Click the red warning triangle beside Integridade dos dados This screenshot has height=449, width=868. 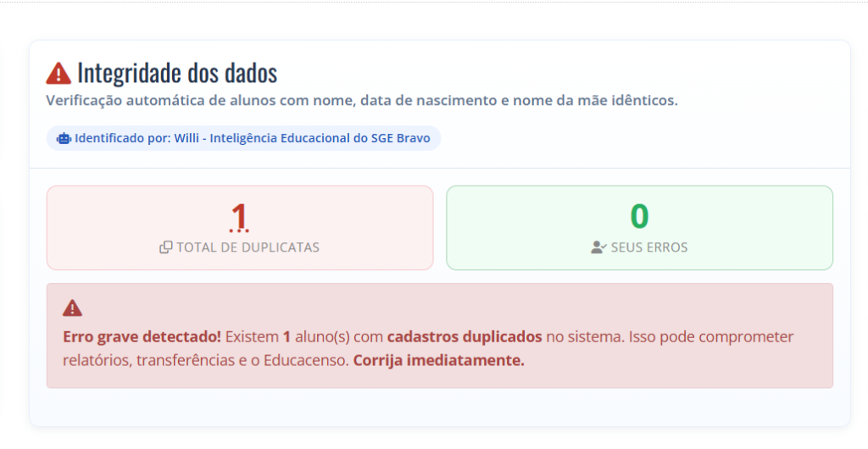pos(58,73)
